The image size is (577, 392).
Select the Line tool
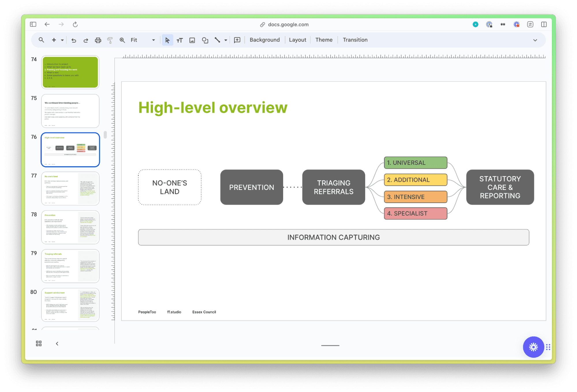point(217,40)
